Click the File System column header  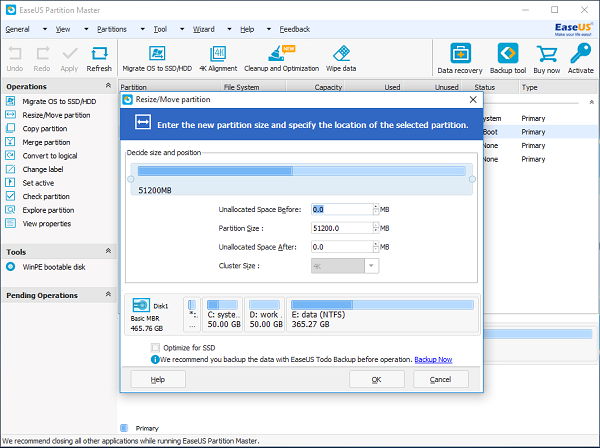click(241, 87)
